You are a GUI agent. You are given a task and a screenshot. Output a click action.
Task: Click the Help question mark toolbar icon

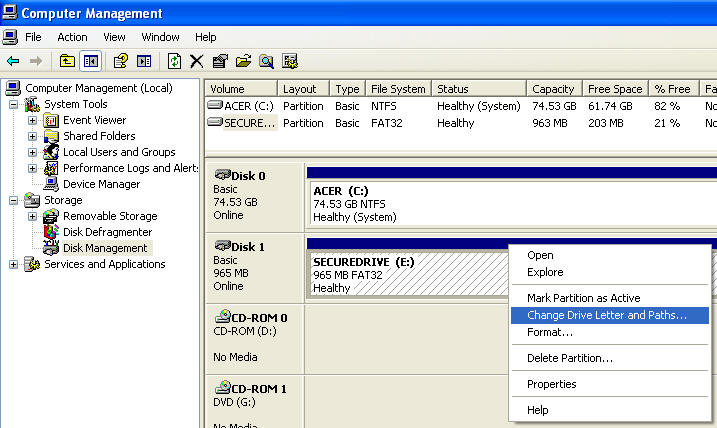[x=121, y=61]
